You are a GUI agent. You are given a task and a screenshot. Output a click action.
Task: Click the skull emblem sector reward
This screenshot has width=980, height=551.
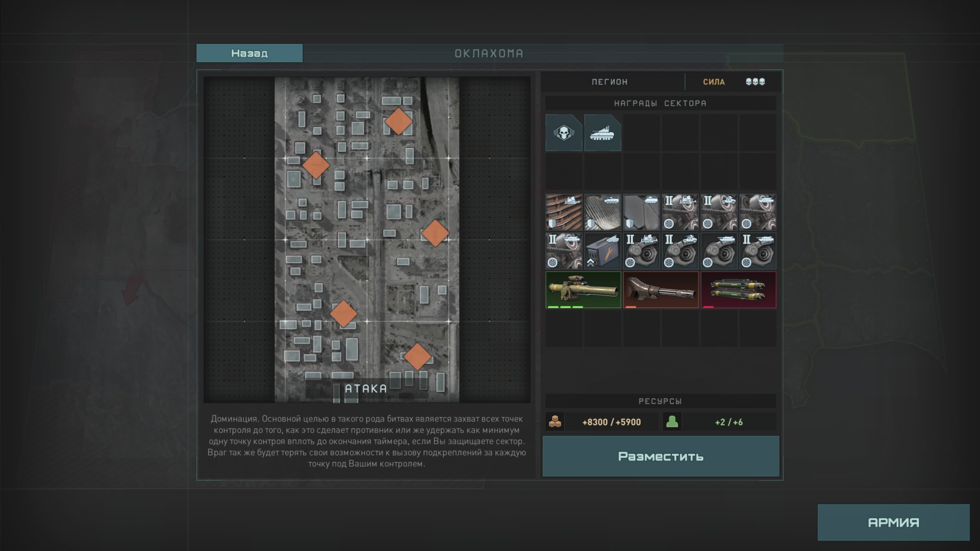563,133
